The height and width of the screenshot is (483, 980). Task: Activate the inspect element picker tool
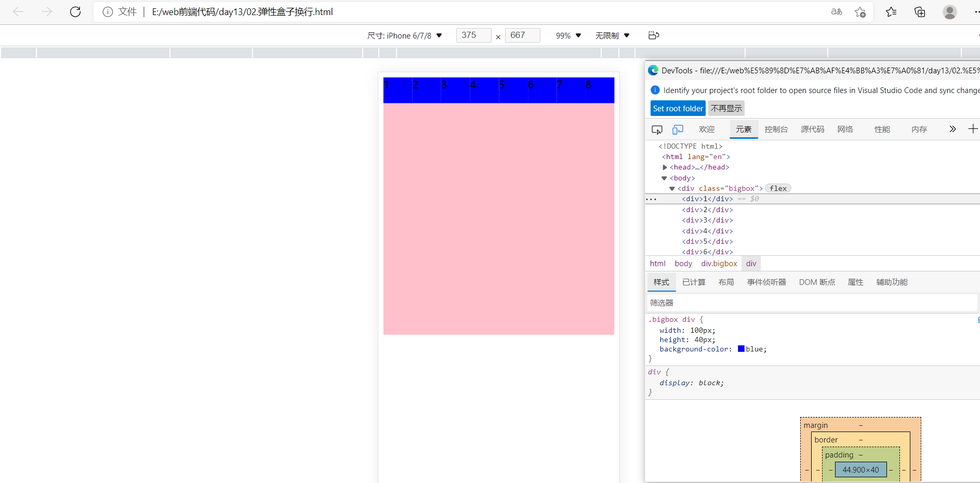point(657,129)
